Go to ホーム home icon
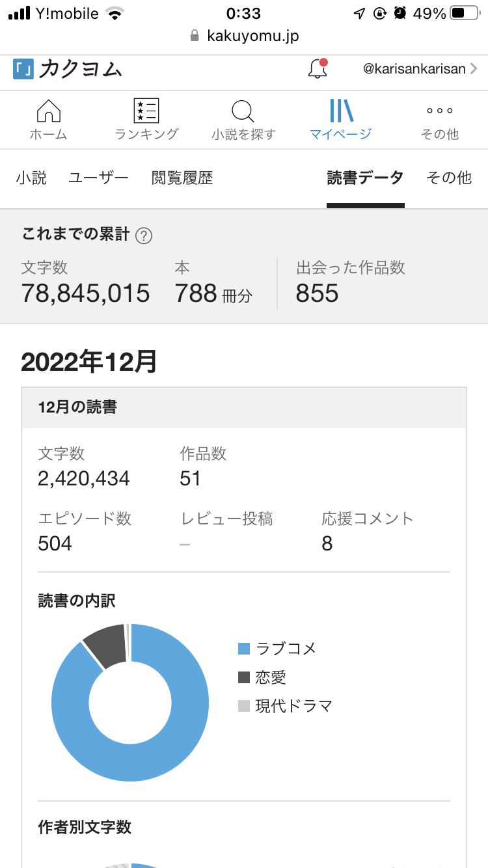 coord(49,112)
